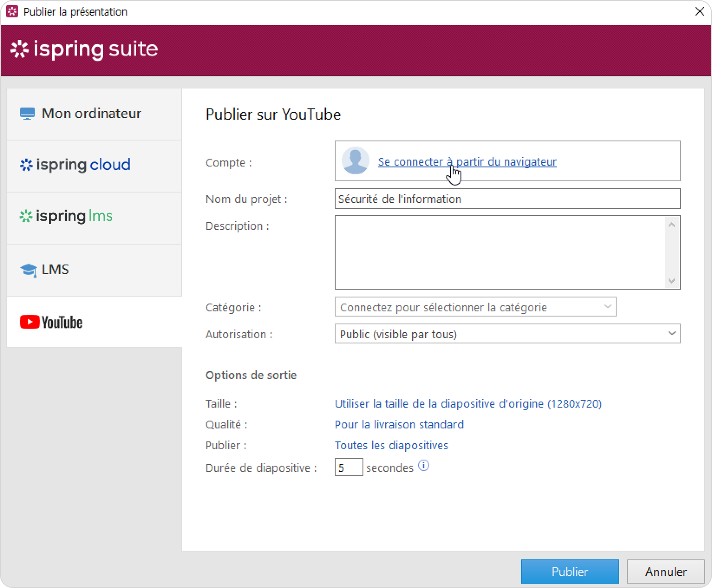Viewport: 712px width, 588px height.
Task: Click the YouTube logo icon in sidebar
Action: (29, 322)
